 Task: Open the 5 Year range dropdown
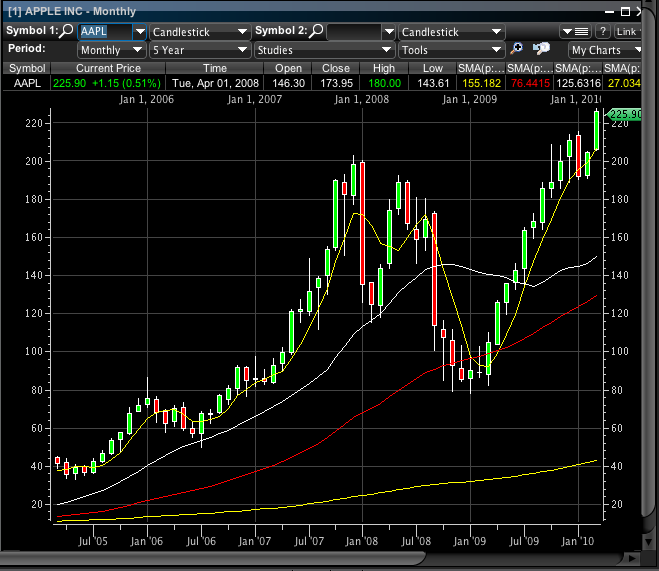199,49
